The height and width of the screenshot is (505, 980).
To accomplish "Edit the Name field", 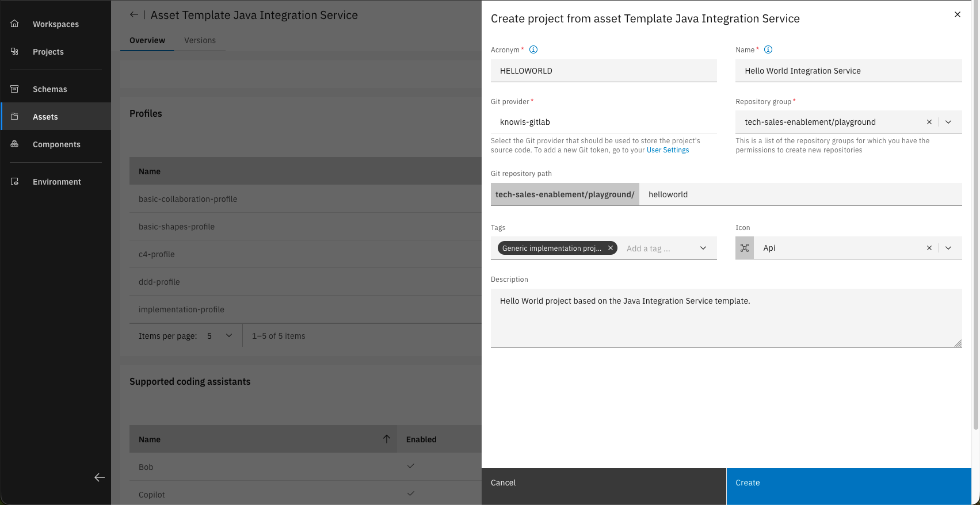I will (x=849, y=71).
